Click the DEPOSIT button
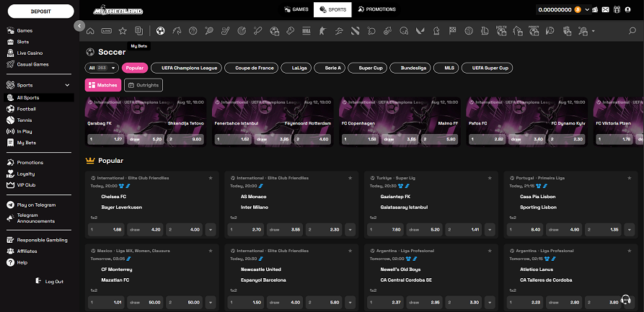The height and width of the screenshot is (312, 644). click(x=41, y=11)
